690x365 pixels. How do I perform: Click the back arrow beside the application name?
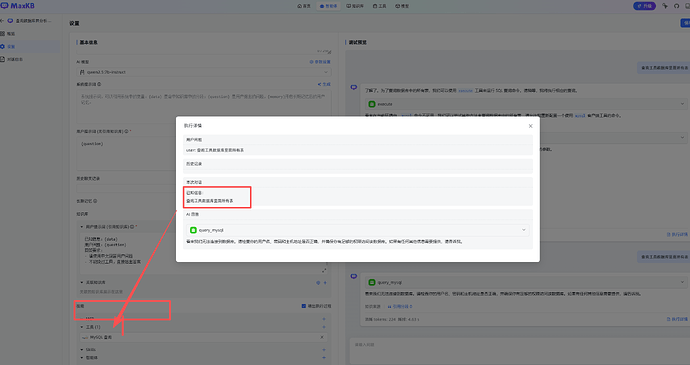tap(2, 21)
